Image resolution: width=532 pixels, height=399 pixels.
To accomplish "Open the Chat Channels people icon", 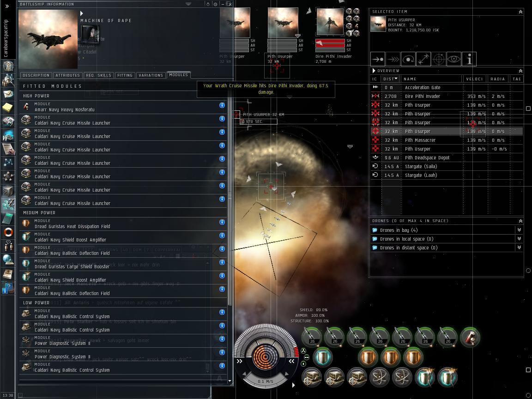I will tap(8, 246).
